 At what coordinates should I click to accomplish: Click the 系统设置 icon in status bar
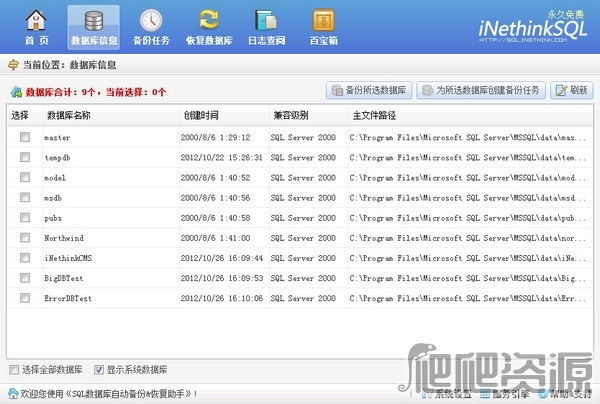click(427, 394)
